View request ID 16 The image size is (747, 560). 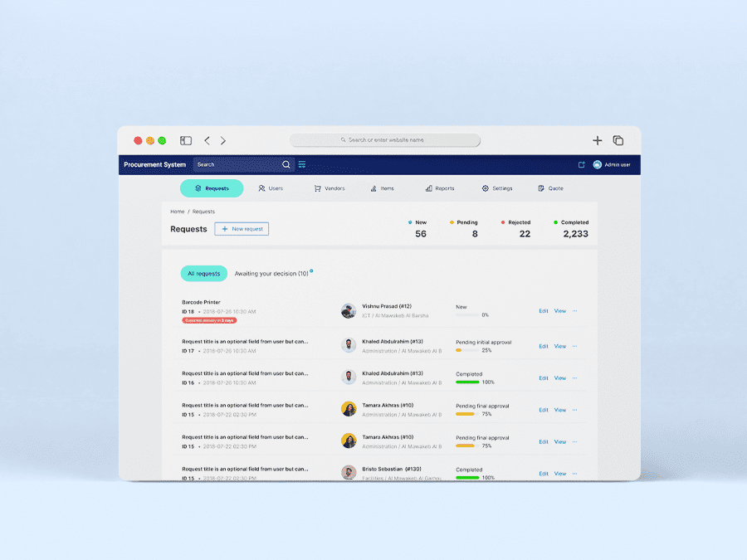559,378
